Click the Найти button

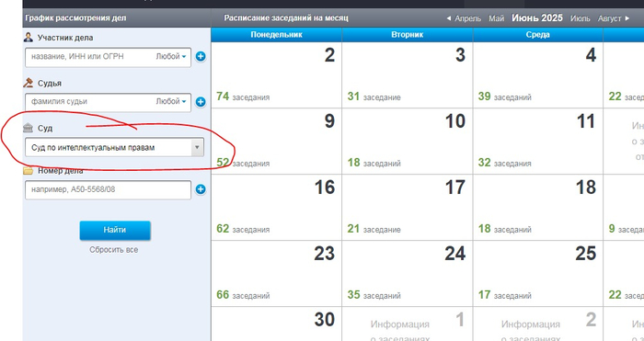115,230
